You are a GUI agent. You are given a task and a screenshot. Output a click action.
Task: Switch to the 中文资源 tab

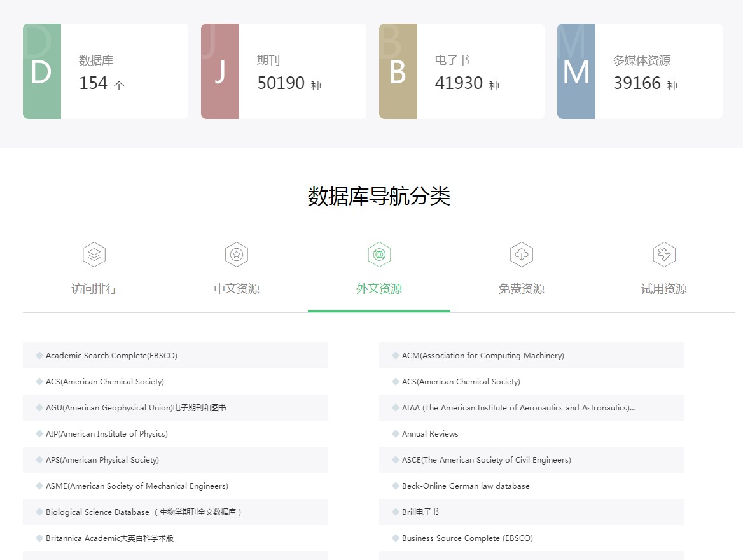click(237, 288)
